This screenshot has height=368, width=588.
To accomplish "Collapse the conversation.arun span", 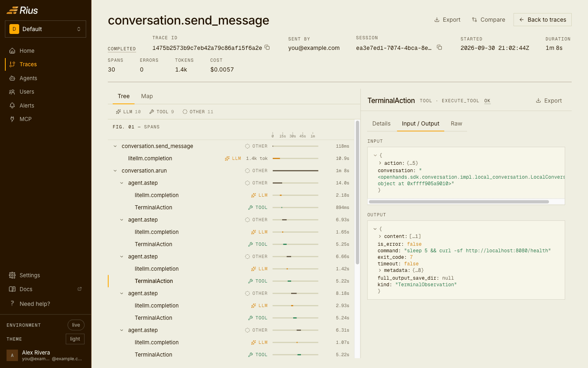I will coord(115,171).
